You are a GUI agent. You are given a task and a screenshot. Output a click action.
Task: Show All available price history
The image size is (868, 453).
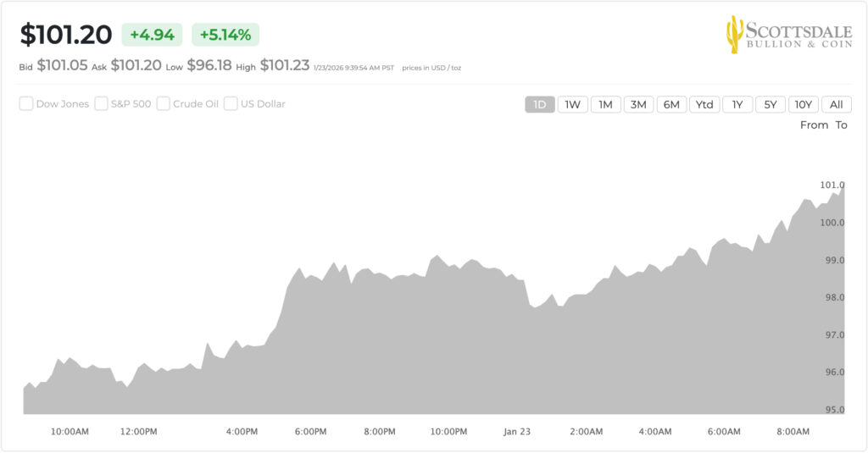[x=836, y=104]
